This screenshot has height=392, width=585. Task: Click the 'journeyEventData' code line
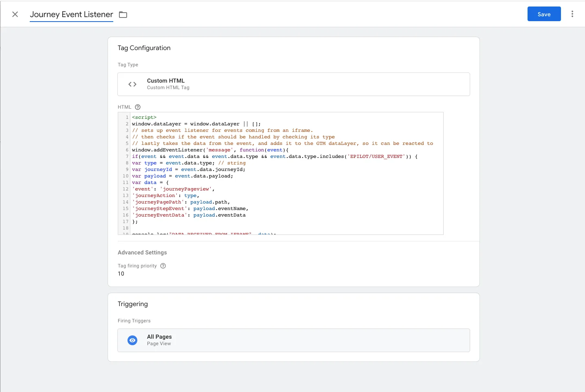tap(189, 215)
